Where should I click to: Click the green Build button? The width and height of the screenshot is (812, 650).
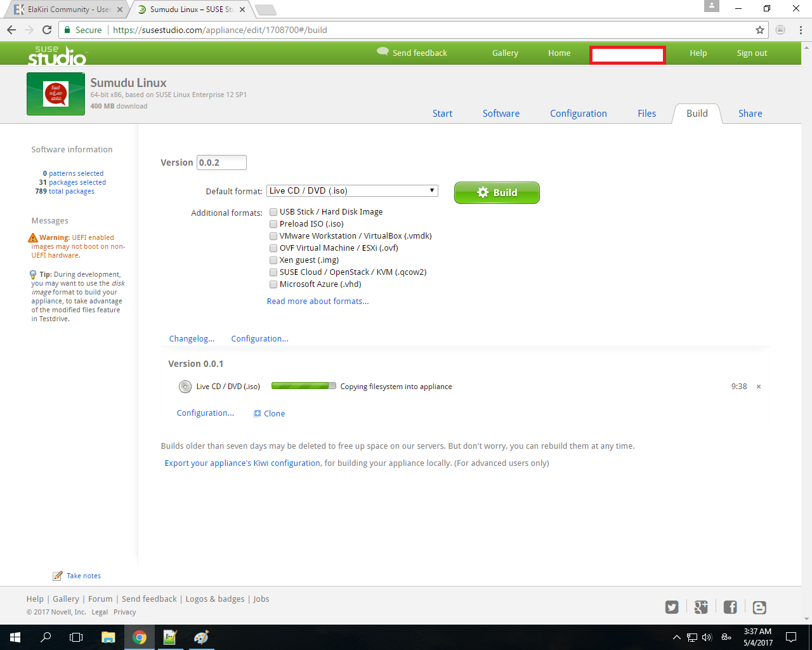click(x=497, y=192)
